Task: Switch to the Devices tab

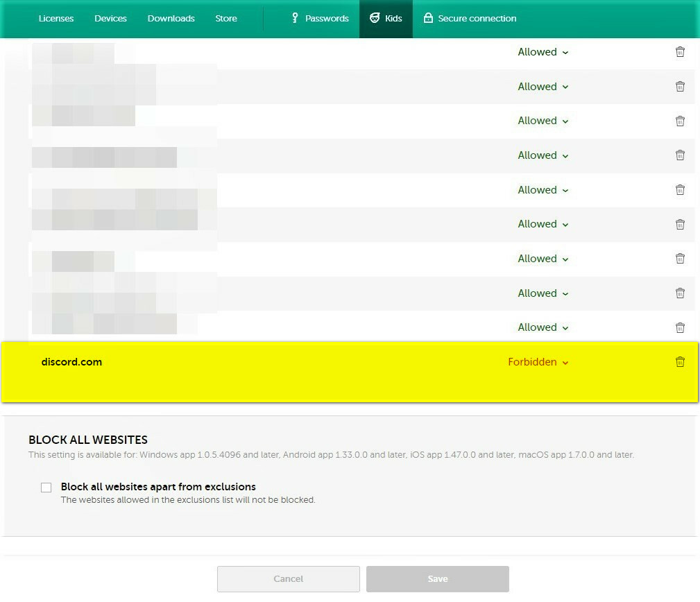Action: click(110, 18)
